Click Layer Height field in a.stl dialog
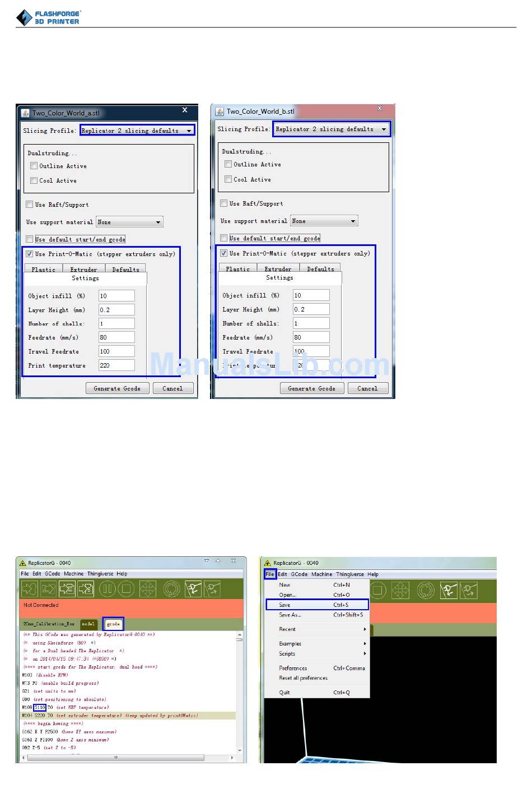This screenshot has height=789, width=532. (116, 310)
